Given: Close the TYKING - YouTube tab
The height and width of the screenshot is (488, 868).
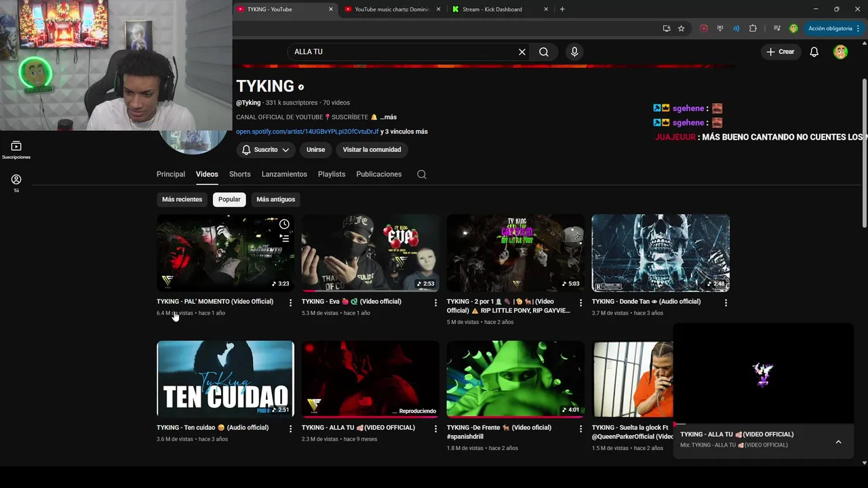Looking at the screenshot, I should pos(331,9).
